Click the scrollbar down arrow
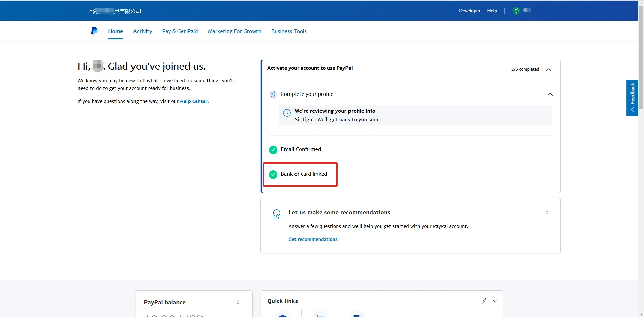Viewport: 644px width, 317px height. [641, 314]
